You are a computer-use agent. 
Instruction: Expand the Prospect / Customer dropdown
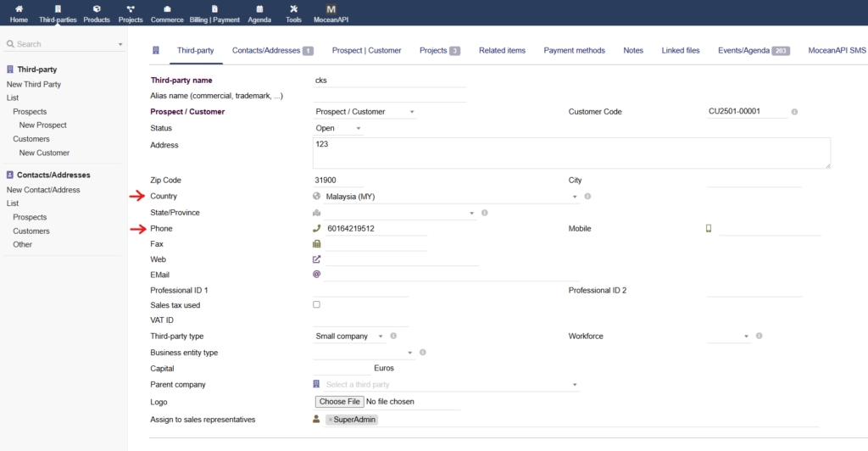click(x=364, y=112)
